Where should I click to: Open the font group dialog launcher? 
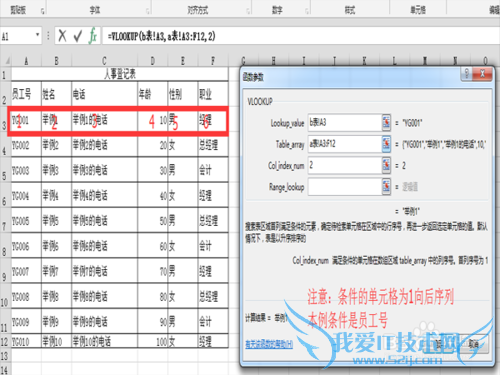(x=147, y=11)
